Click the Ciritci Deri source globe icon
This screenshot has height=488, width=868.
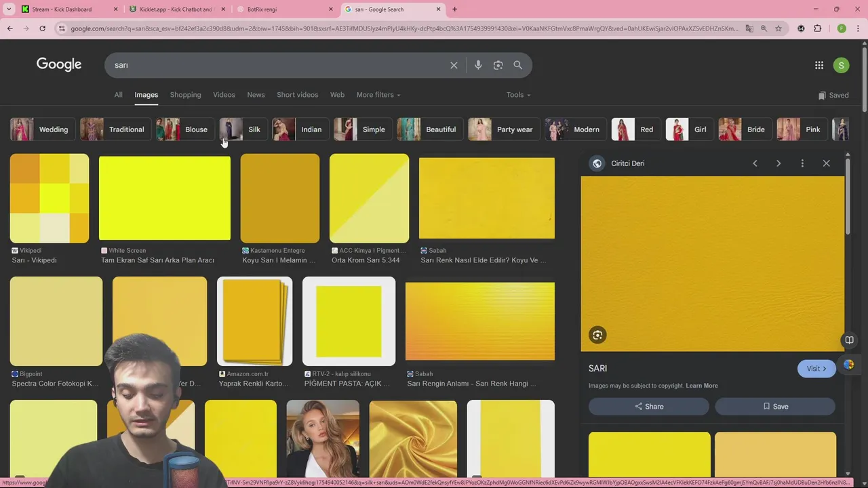[597, 163]
